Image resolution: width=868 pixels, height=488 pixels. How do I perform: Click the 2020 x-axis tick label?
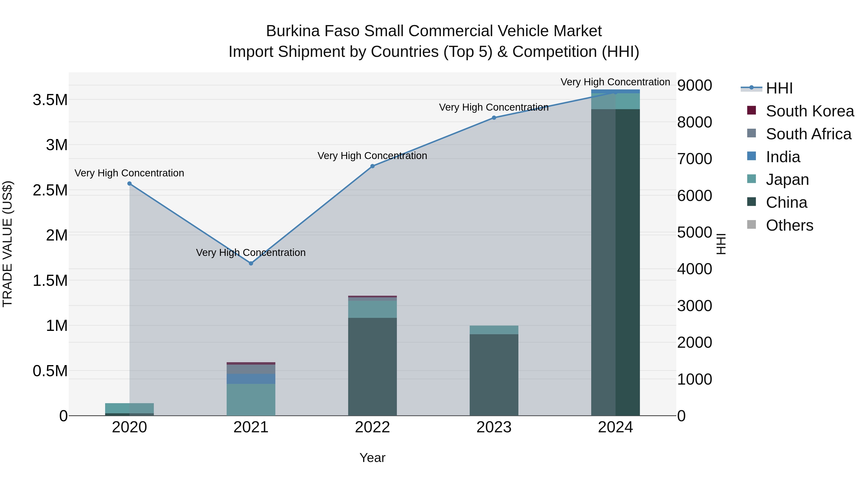point(129,427)
